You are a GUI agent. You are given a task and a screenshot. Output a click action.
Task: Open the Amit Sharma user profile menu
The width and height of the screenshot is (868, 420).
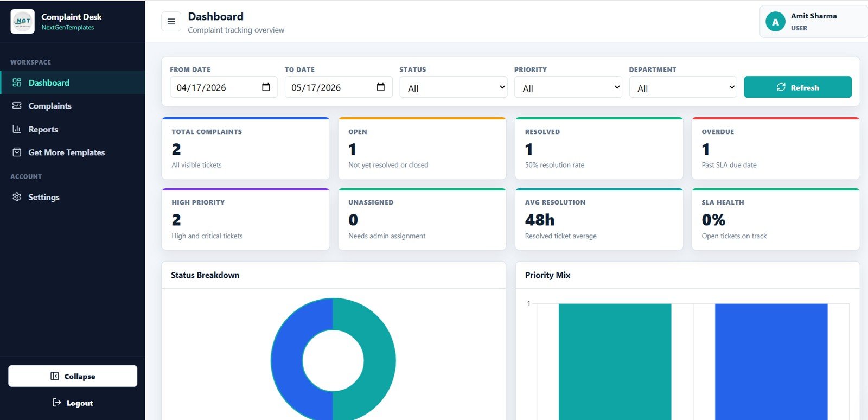[x=814, y=22]
